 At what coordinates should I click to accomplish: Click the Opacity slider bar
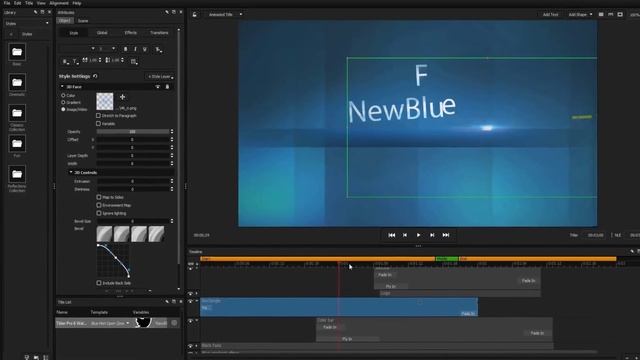(133, 131)
